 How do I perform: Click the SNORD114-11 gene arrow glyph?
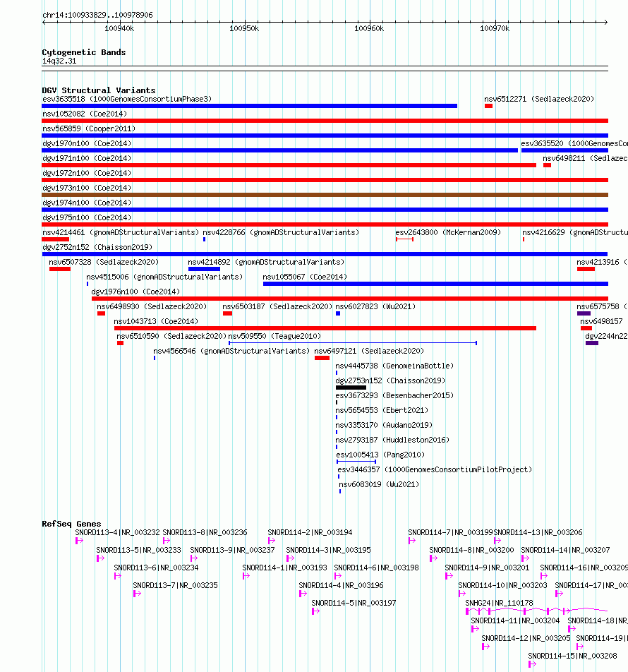[475, 629]
